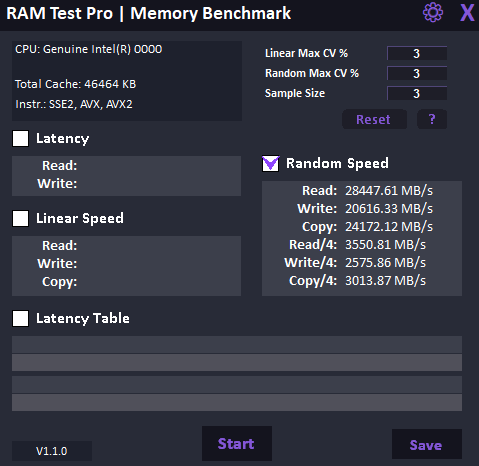Save the benchmark results

(427, 444)
